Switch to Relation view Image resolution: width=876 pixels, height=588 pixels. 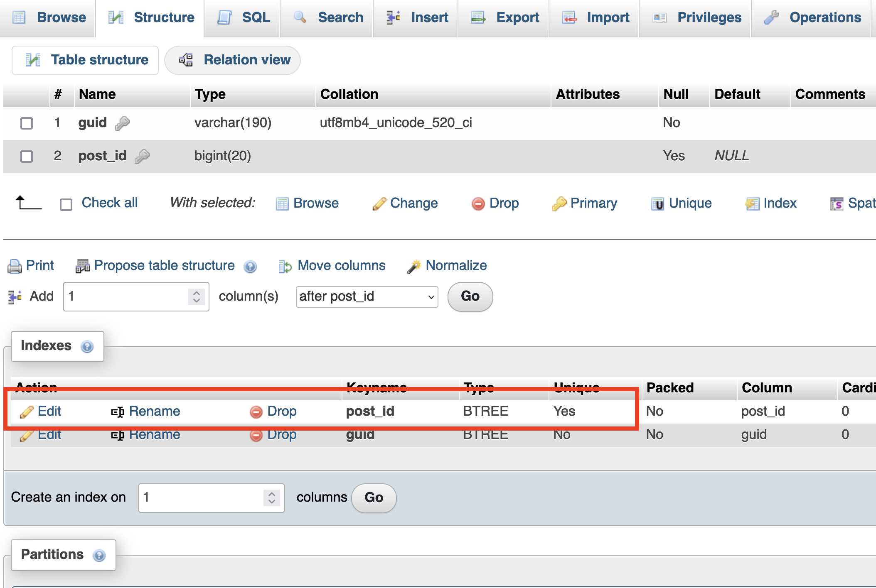tap(233, 60)
